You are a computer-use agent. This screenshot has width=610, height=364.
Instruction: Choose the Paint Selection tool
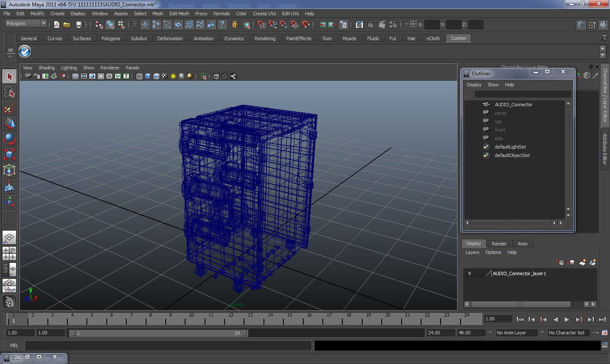click(x=9, y=108)
